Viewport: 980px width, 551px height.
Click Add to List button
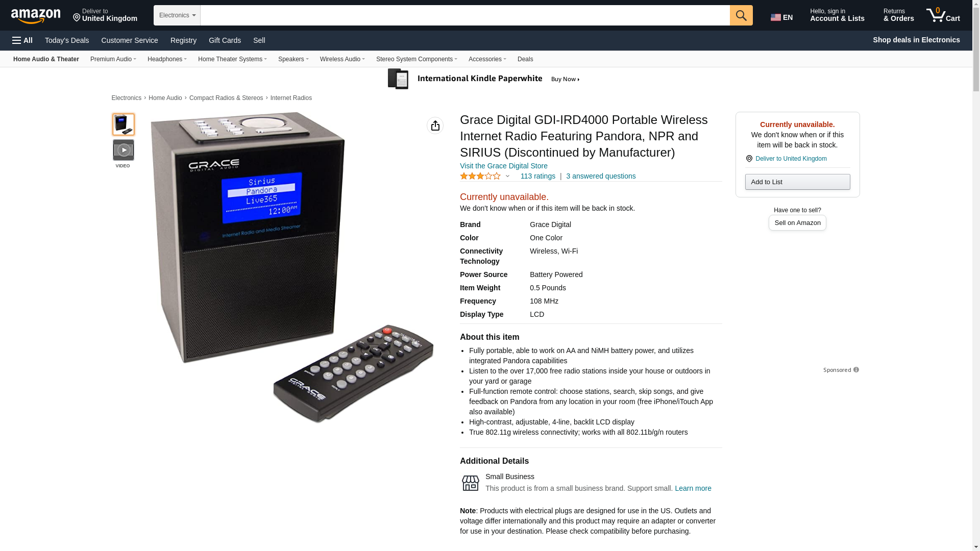pos(797,182)
